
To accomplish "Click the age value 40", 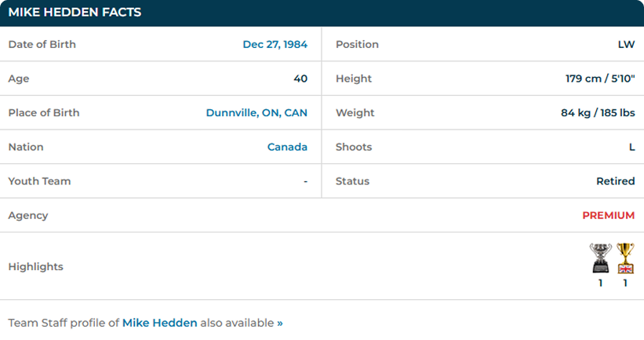I will (x=300, y=79).
